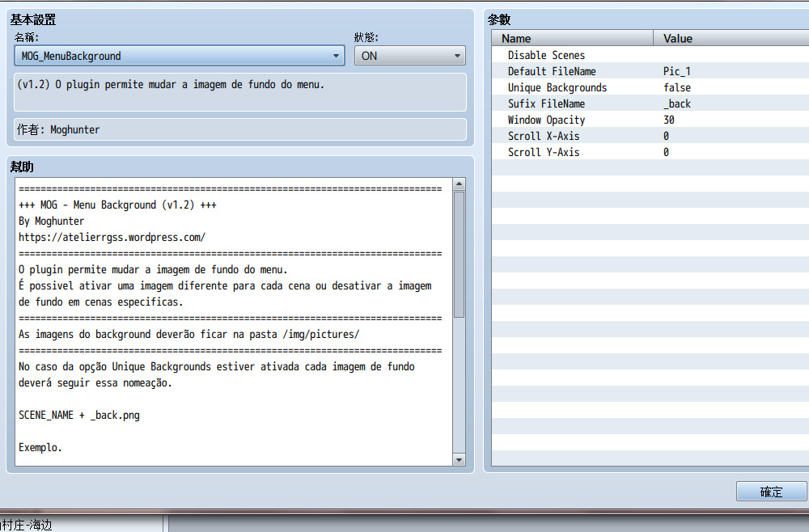This screenshot has width=809, height=532.
Task: Select the Unique Backgrounds parameter
Action: click(x=650, y=87)
